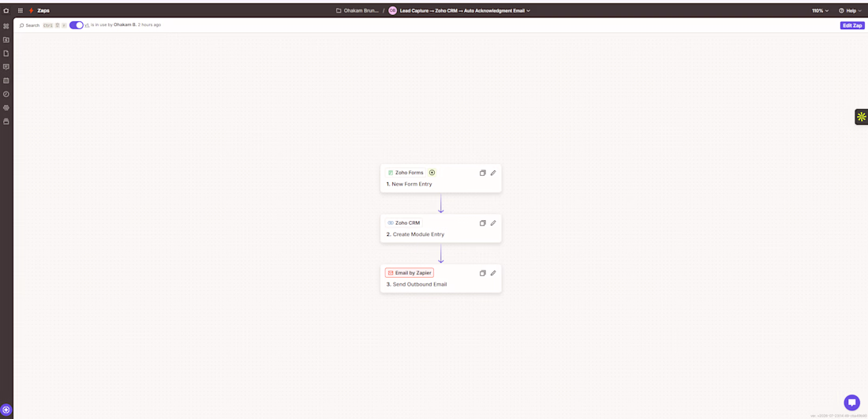Select the Email by Zapier app badge

(409, 273)
